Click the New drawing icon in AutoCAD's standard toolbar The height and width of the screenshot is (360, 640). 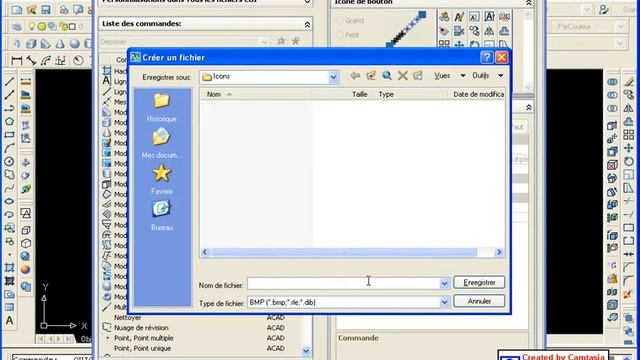click(x=16, y=9)
